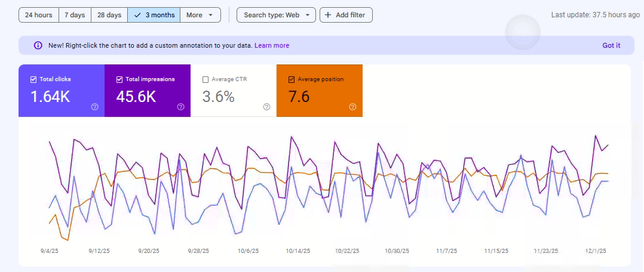644x272 pixels.
Task: Click the info icon in annotation banner
Action: click(38, 45)
